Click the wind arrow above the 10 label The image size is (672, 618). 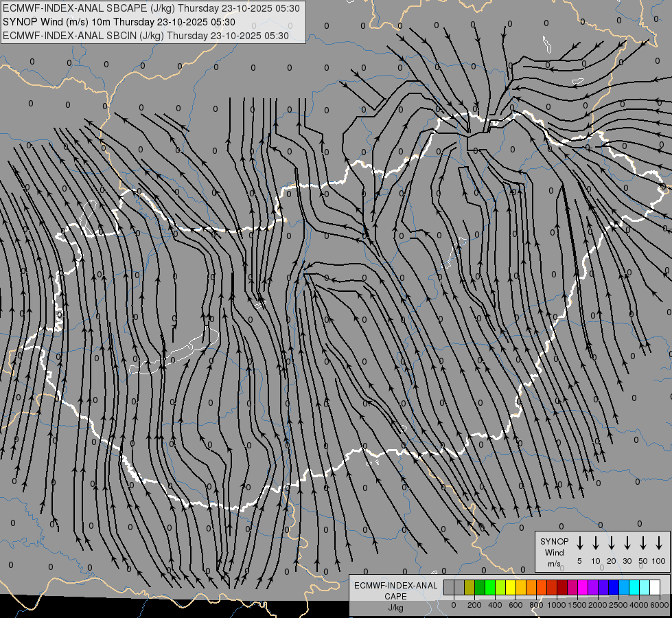pyautogui.click(x=596, y=543)
